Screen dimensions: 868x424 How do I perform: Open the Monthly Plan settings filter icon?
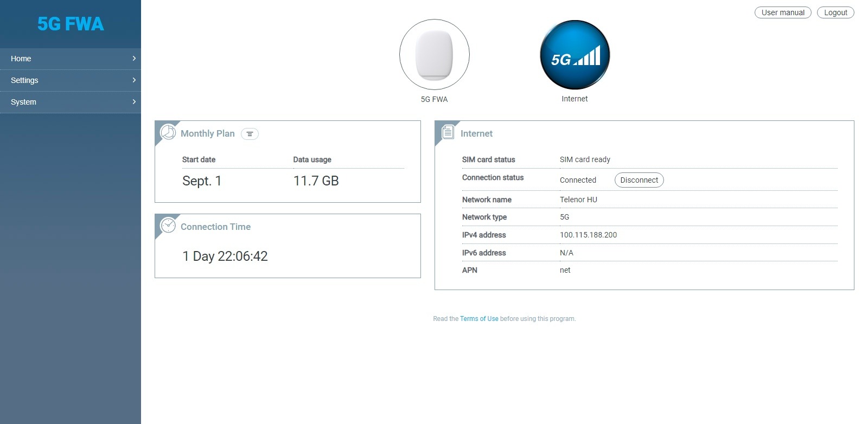[x=250, y=134]
